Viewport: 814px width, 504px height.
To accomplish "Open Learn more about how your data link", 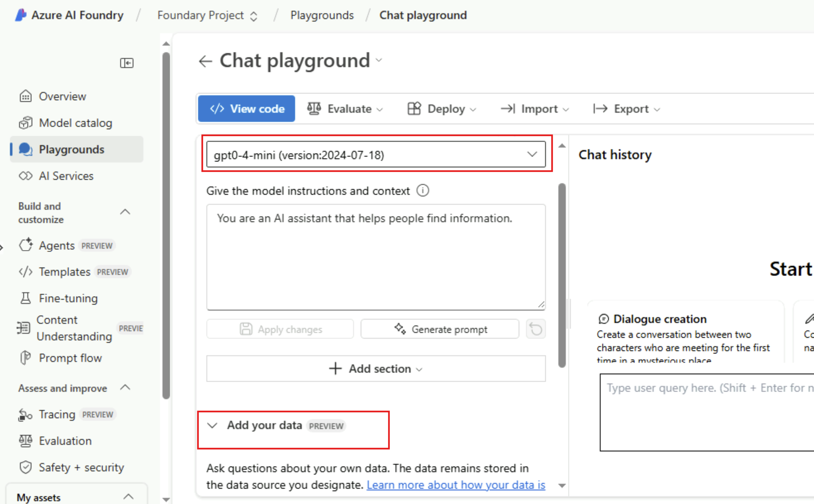I will coord(456,485).
